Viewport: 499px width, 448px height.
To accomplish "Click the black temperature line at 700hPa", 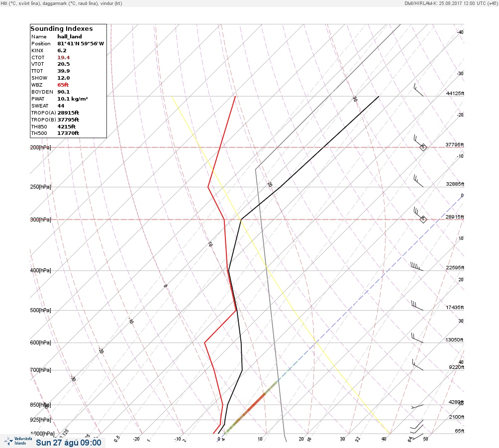I will coord(242,370).
